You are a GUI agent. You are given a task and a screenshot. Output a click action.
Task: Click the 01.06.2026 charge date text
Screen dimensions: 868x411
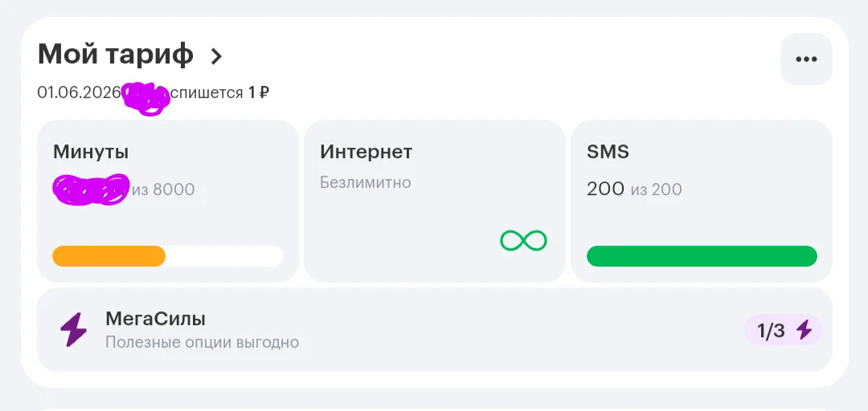79,92
